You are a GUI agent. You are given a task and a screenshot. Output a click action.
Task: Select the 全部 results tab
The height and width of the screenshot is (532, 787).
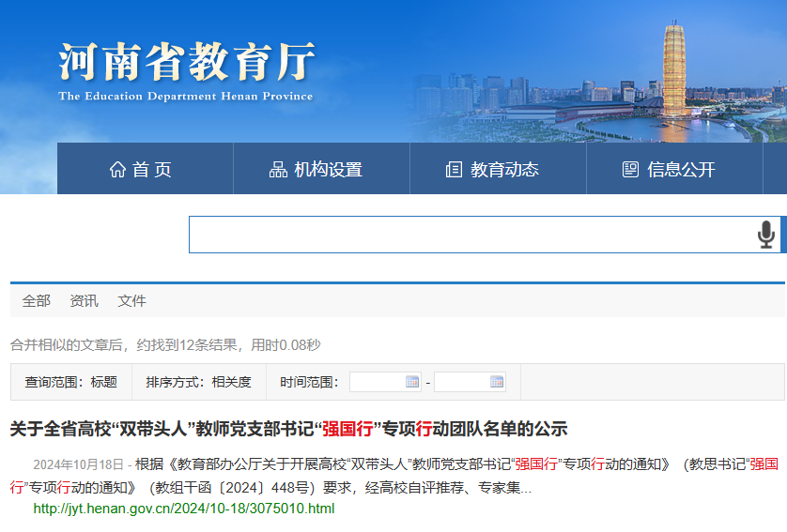click(37, 301)
